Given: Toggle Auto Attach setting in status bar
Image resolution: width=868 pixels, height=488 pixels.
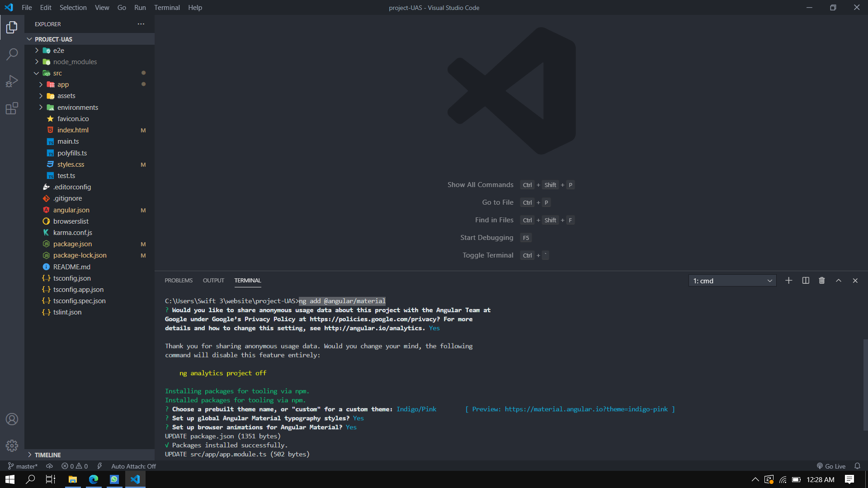Looking at the screenshot, I should [133, 466].
